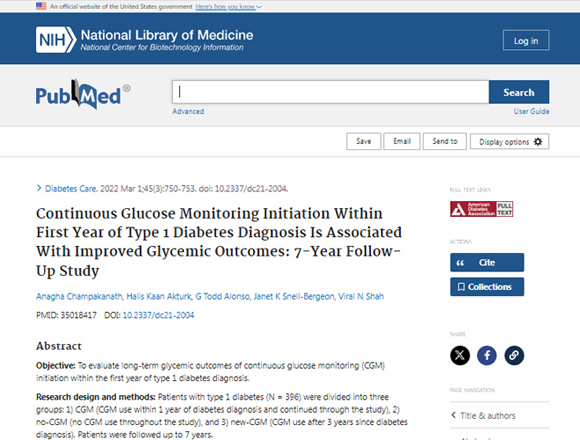Image resolution: width=580 pixels, height=440 pixels.
Task: Open the PubMed logo homepage
Action: (83, 95)
